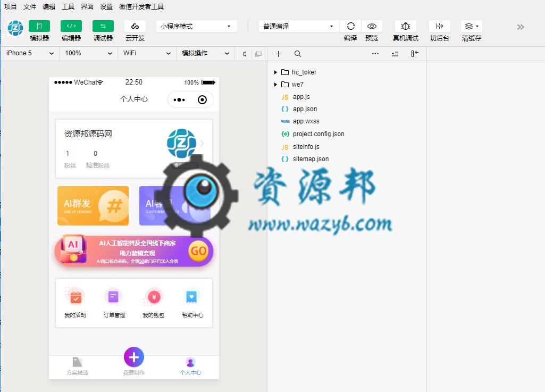Open the siteinfo.js file
545x392 pixels.
[x=306, y=146]
